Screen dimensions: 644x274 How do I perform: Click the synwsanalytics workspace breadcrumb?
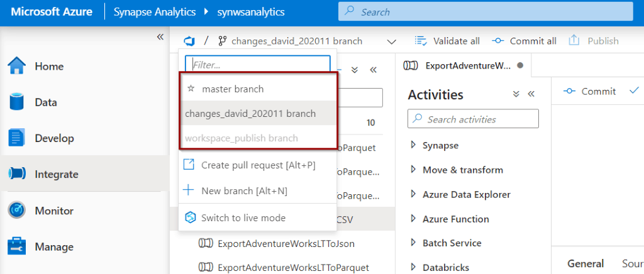pyautogui.click(x=250, y=12)
